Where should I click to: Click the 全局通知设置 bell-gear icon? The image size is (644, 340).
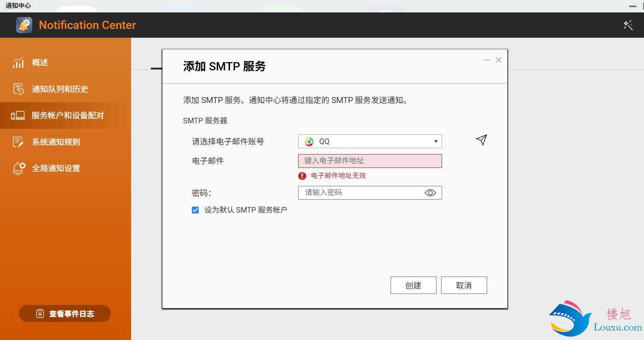[x=18, y=168]
